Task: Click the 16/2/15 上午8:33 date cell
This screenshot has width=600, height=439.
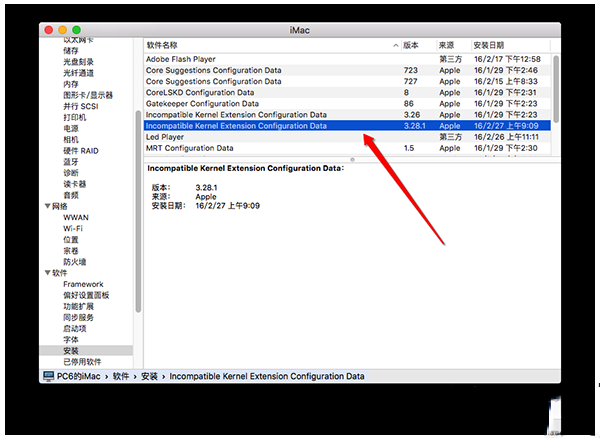Action: coord(505,81)
